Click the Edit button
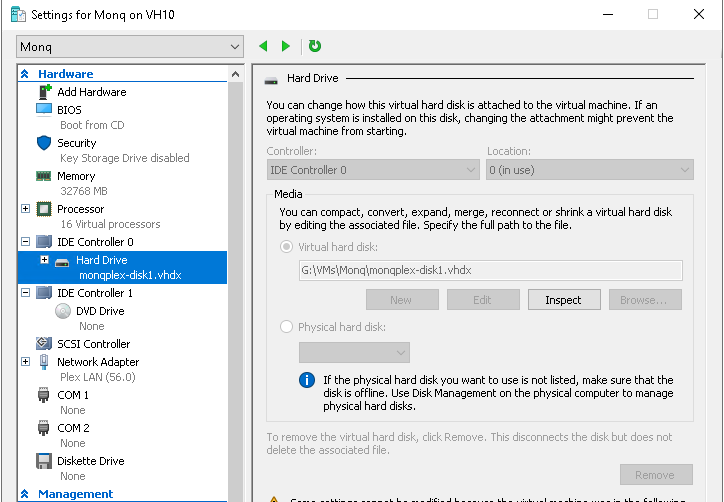724x502 pixels. click(x=483, y=300)
